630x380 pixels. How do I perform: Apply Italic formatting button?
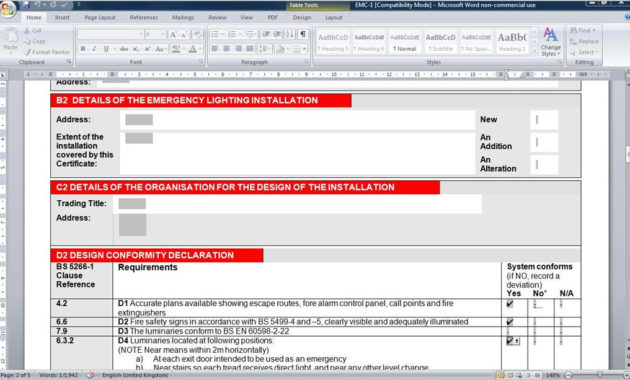click(94, 49)
